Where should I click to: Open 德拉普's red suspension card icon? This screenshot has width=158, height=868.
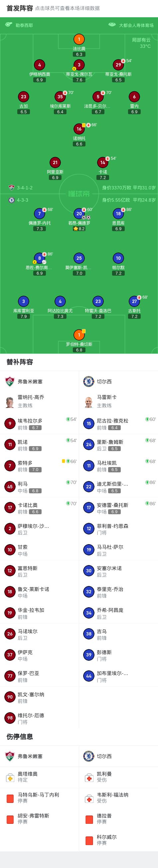coord(89,820)
